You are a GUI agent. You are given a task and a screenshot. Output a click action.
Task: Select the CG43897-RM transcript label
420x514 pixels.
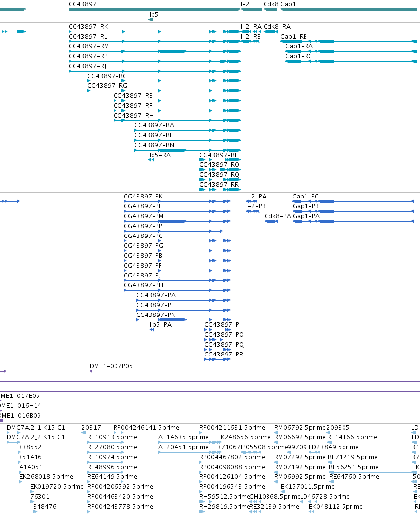[88, 46]
